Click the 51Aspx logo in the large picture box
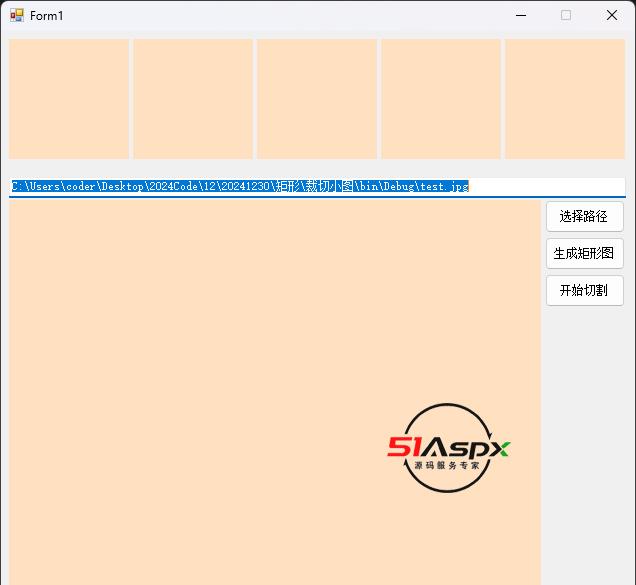 [448, 448]
